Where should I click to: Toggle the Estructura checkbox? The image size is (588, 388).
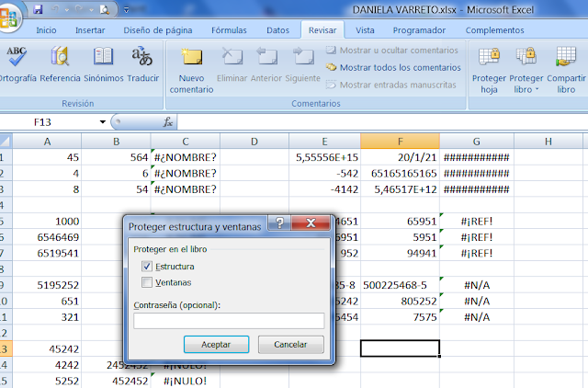pyautogui.click(x=147, y=266)
